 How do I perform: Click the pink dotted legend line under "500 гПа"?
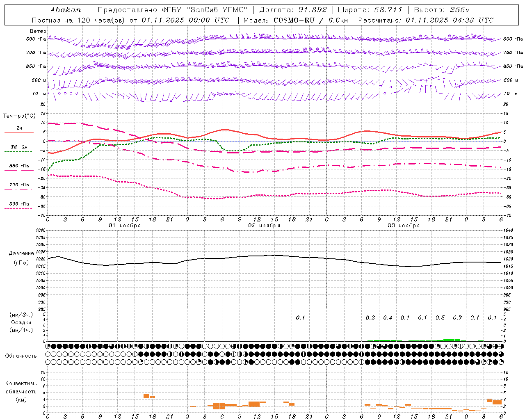point(18,208)
